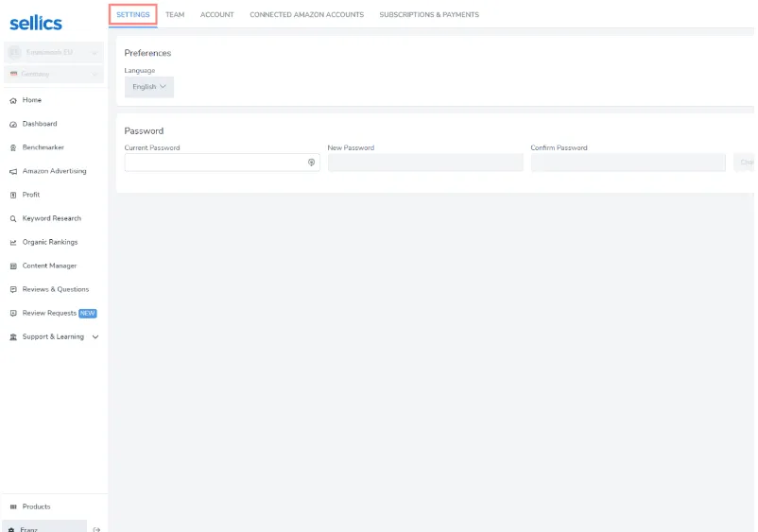Screen dimensions: 758x532
Task: Click the password manager icon in field
Action: pos(311,163)
